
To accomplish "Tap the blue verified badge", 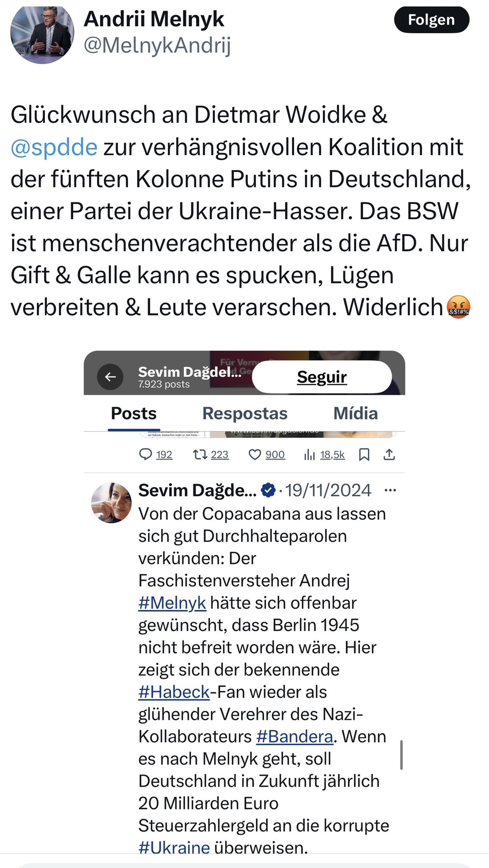I will [x=268, y=490].
